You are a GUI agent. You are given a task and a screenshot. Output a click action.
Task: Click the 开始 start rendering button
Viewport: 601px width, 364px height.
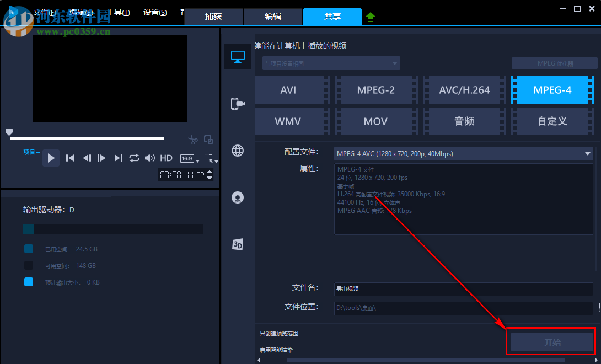[x=551, y=342]
